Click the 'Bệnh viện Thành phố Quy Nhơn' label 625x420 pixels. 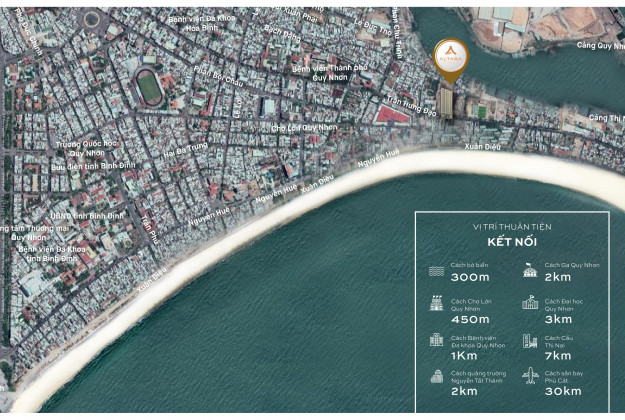330,73
